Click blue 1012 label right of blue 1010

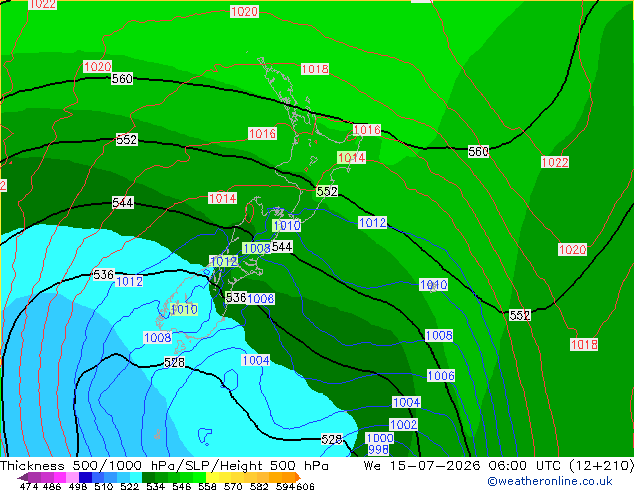(x=372, y=222)
